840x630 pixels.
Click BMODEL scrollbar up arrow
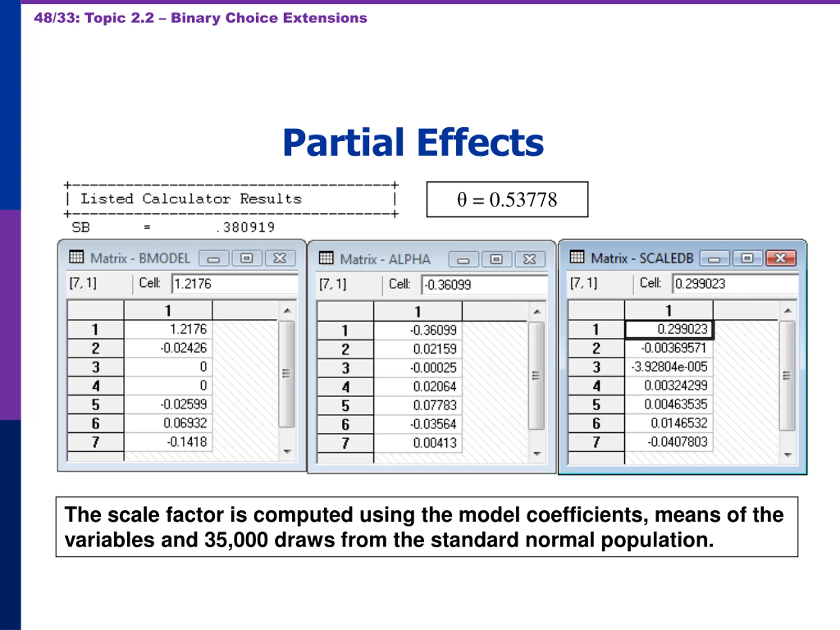pyautogui.click(x=287, y=311)
